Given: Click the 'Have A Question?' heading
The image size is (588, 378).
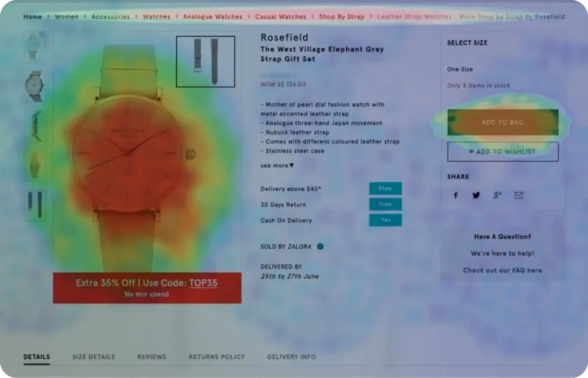Looking at the screenshot, I should pyautogui.click(x=503, y=237).
